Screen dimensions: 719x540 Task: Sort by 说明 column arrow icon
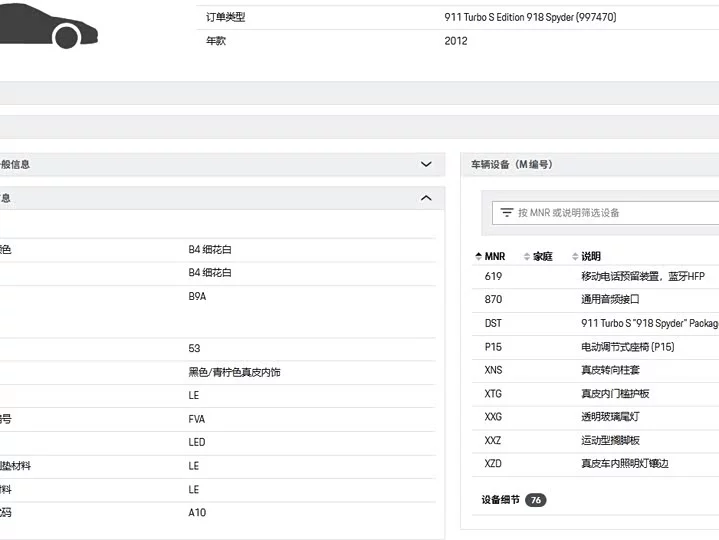pyautogui.click(x=575, y=256)
